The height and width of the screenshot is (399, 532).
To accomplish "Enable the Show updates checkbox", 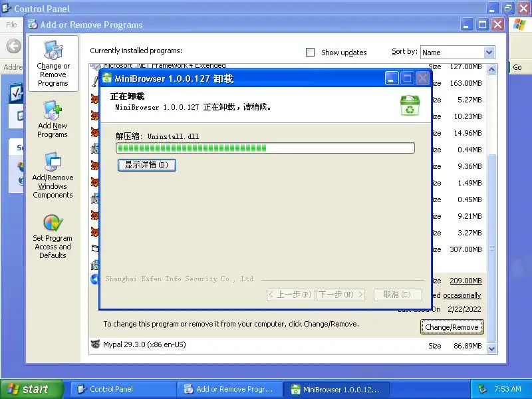I will (310, 53).
